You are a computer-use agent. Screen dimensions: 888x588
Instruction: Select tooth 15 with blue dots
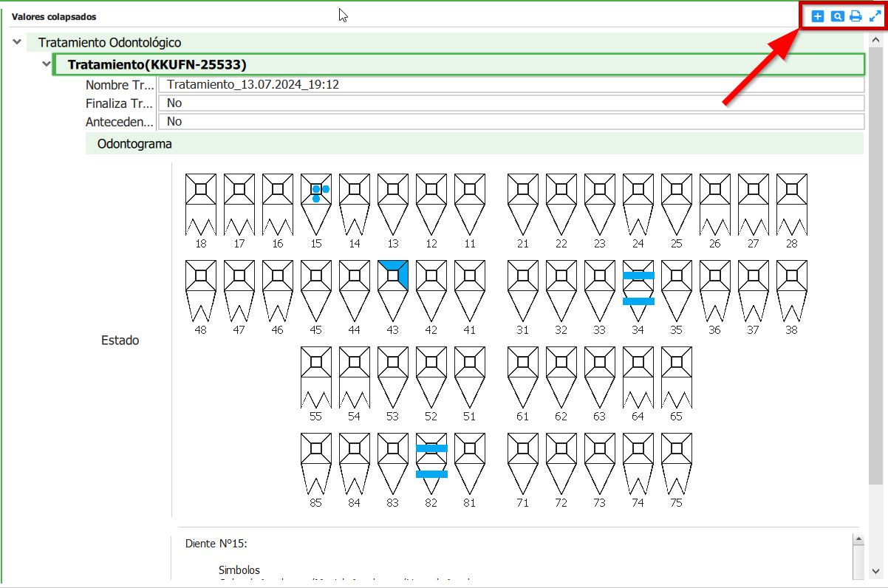pos(316,204)
